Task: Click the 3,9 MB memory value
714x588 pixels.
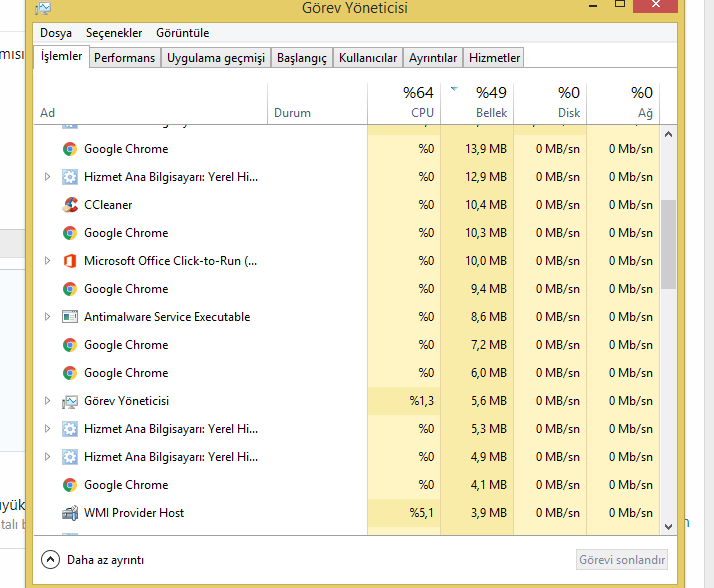Action: 489,513
